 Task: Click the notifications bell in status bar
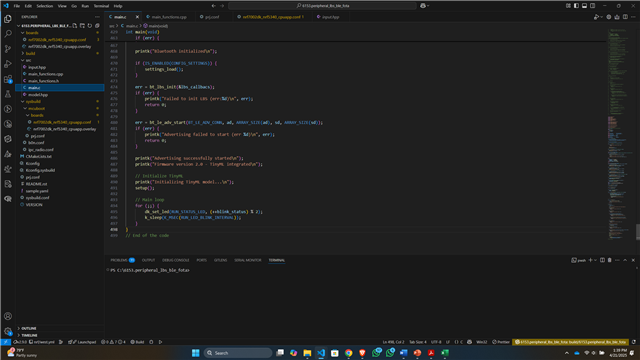tap(633, 342)
